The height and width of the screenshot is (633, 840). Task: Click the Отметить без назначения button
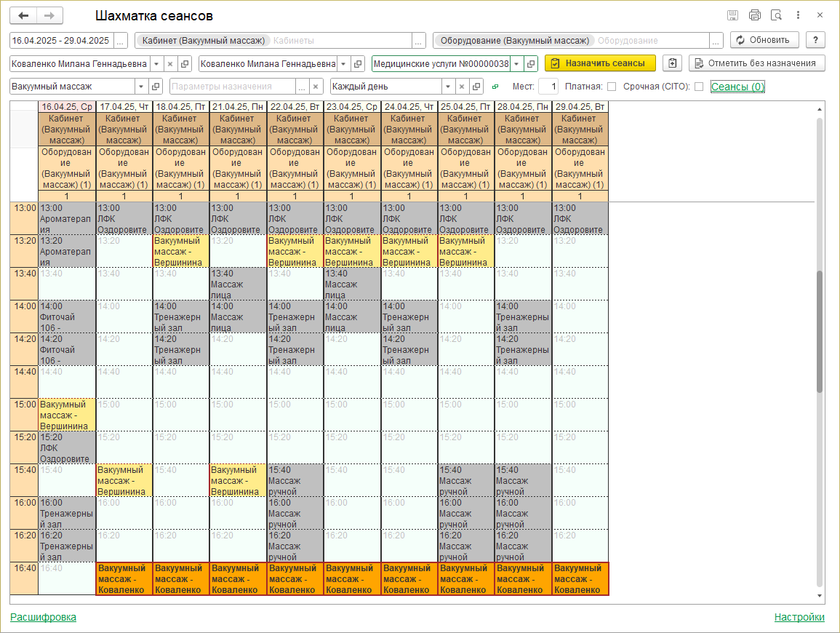click(756, 63)
